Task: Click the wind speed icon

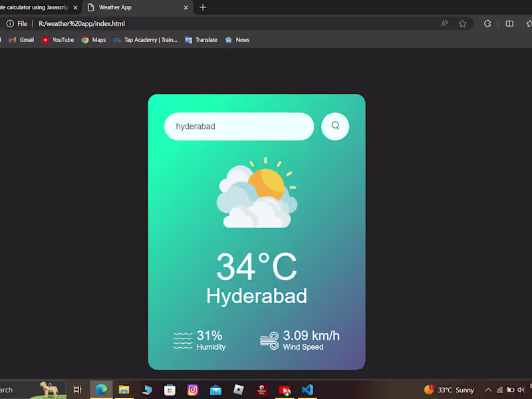Action: 269,340
